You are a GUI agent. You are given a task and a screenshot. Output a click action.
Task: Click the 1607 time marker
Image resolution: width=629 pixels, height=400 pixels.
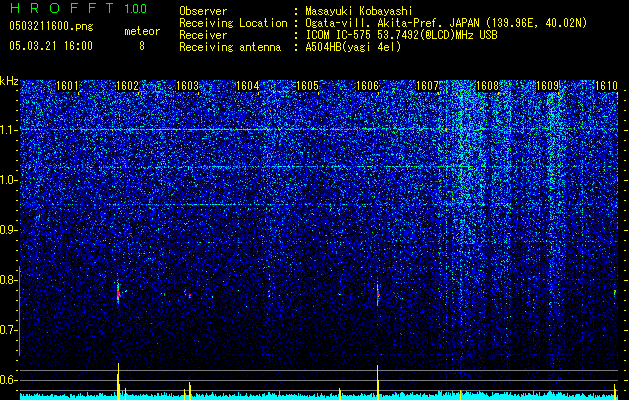428,86
